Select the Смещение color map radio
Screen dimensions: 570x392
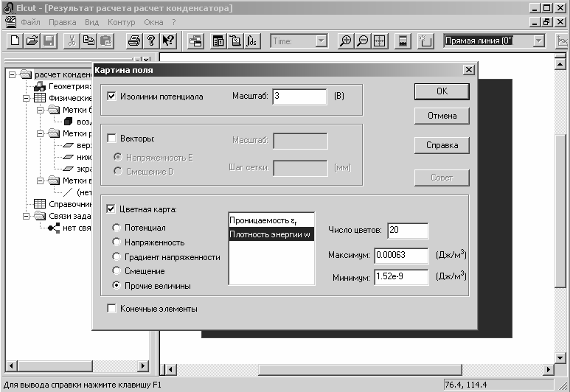coord(117,271)
